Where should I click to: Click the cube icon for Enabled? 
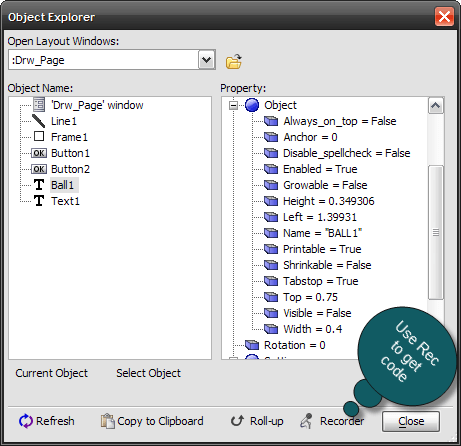(x=271, y=169)
